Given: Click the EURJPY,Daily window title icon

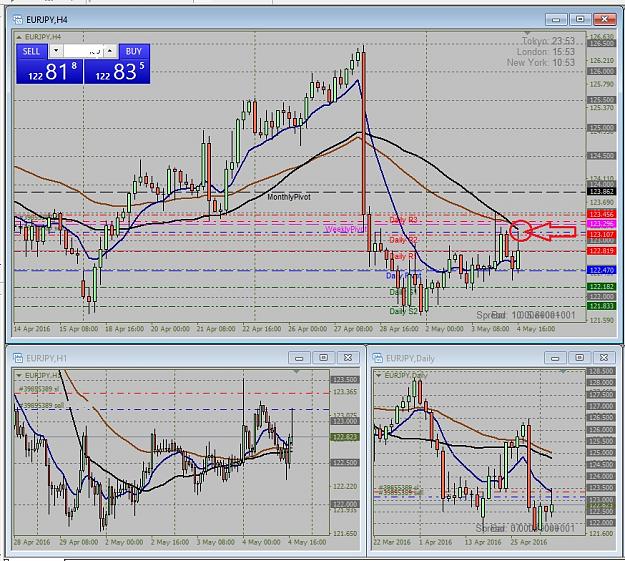Looking at the screenshot, I should 378,358.
